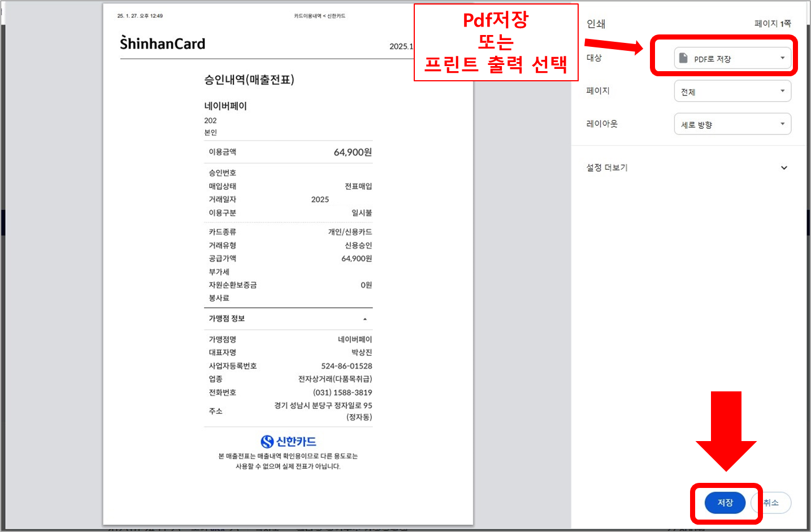Click the business number 524-86-01528

click(346, 366)
